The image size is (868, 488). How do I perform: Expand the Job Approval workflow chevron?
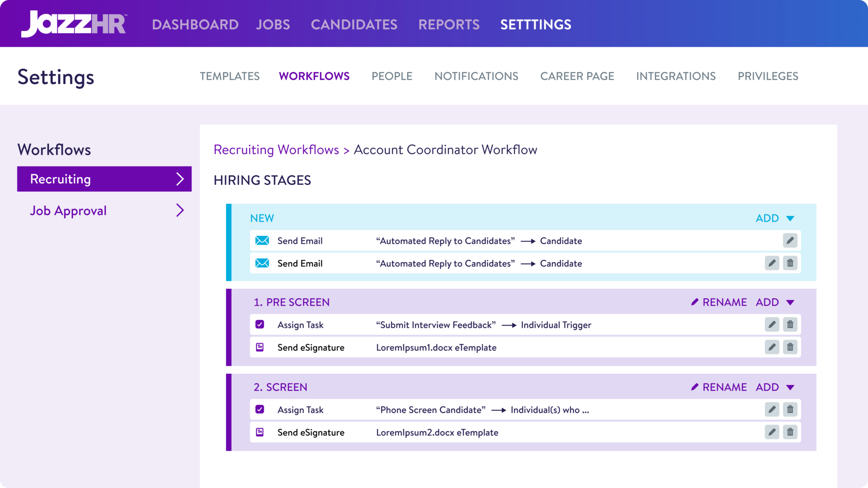click(180, 210)
